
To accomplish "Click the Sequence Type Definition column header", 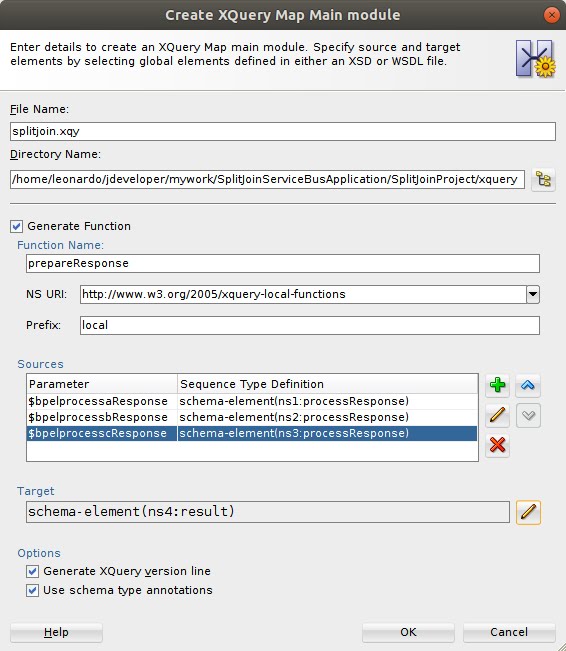I will click(328, 384).
